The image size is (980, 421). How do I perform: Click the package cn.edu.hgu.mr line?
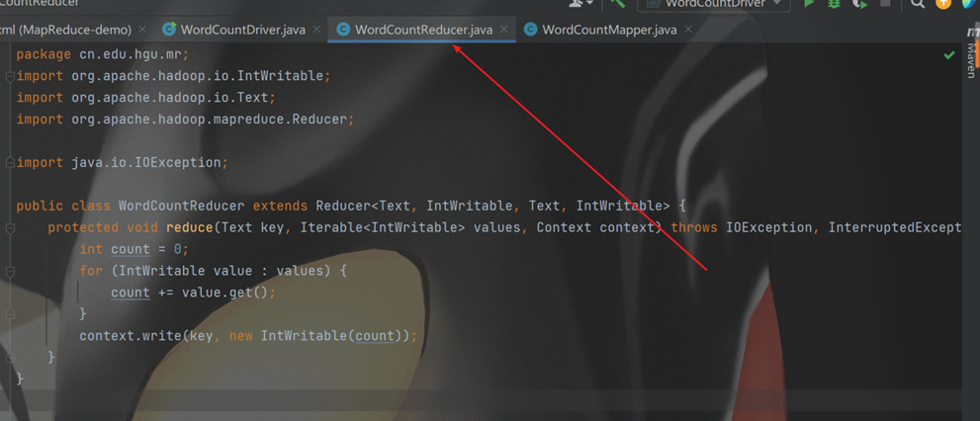tap(103, 55)
